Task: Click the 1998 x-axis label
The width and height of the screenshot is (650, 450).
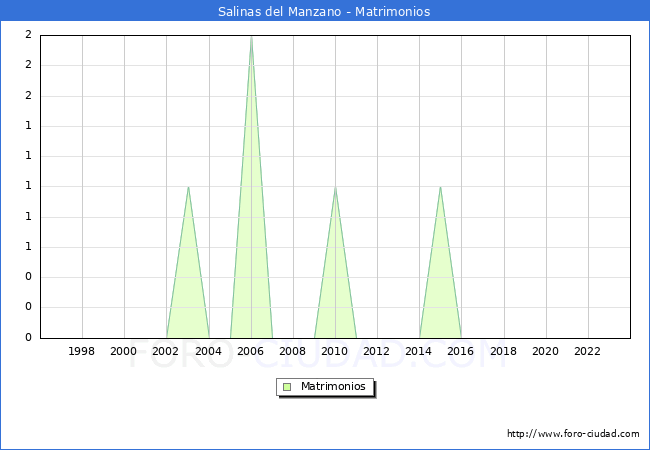Action: pyautogui.click(x=82, y=351)
